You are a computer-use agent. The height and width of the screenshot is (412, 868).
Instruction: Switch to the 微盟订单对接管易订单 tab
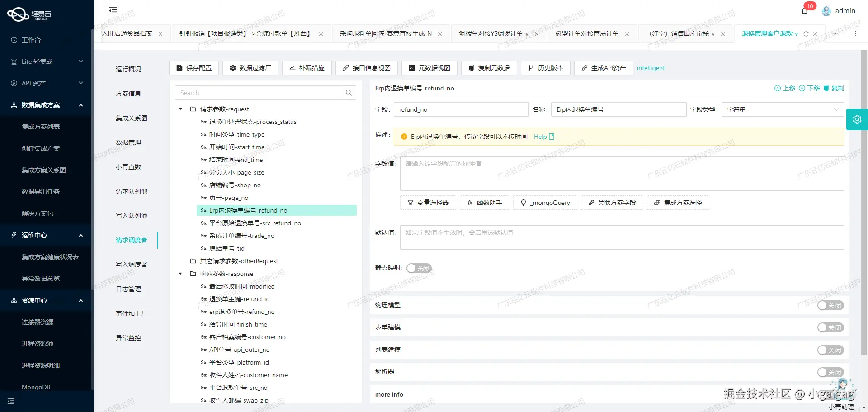586,33
